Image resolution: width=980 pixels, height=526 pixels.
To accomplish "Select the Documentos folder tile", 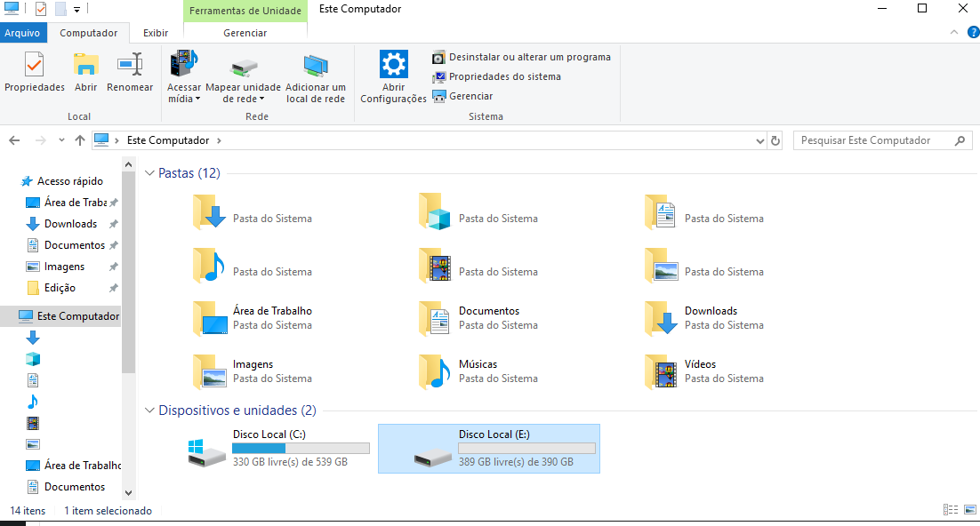I will click(488, 317).
